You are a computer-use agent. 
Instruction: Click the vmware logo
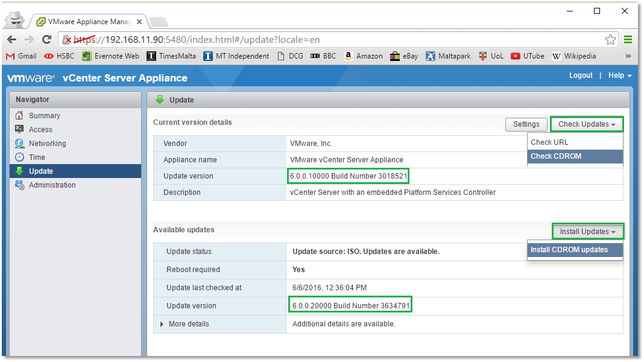pos(31,78)
